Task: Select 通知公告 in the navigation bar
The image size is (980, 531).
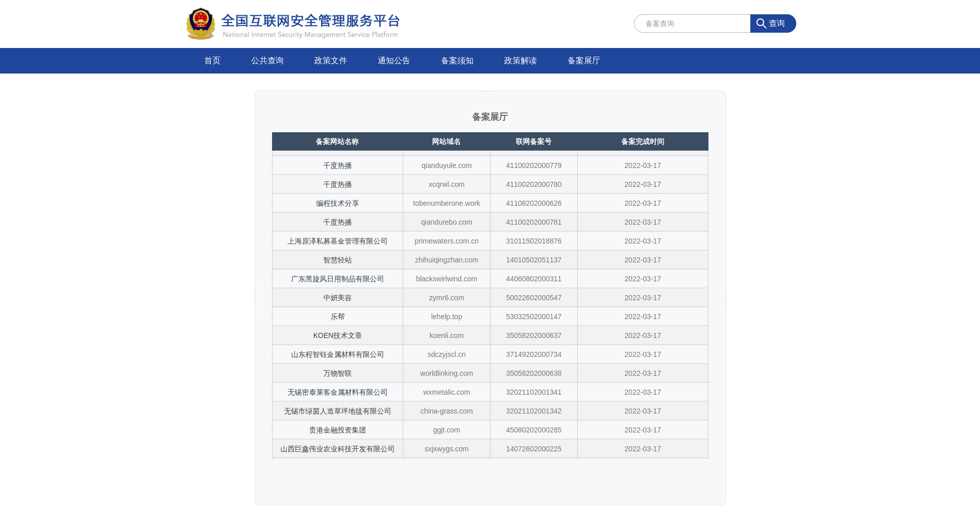Action: tap(394, 61)
